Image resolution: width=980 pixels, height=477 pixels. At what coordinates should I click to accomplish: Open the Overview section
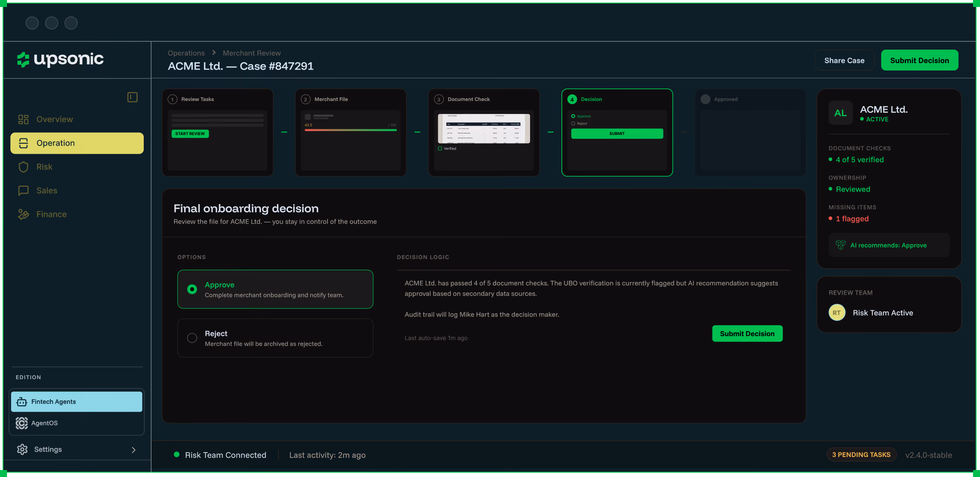[x=77, y=119]
